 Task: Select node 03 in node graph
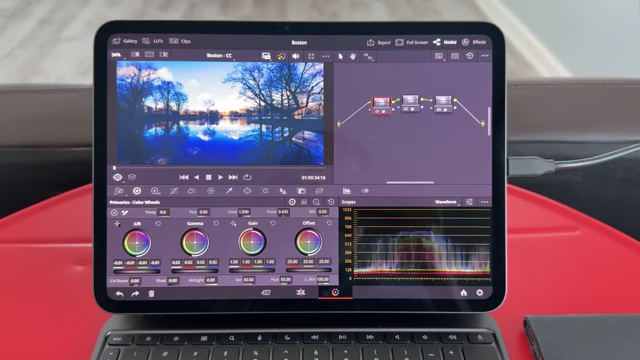pyautogui.click(x=443, y=104)
